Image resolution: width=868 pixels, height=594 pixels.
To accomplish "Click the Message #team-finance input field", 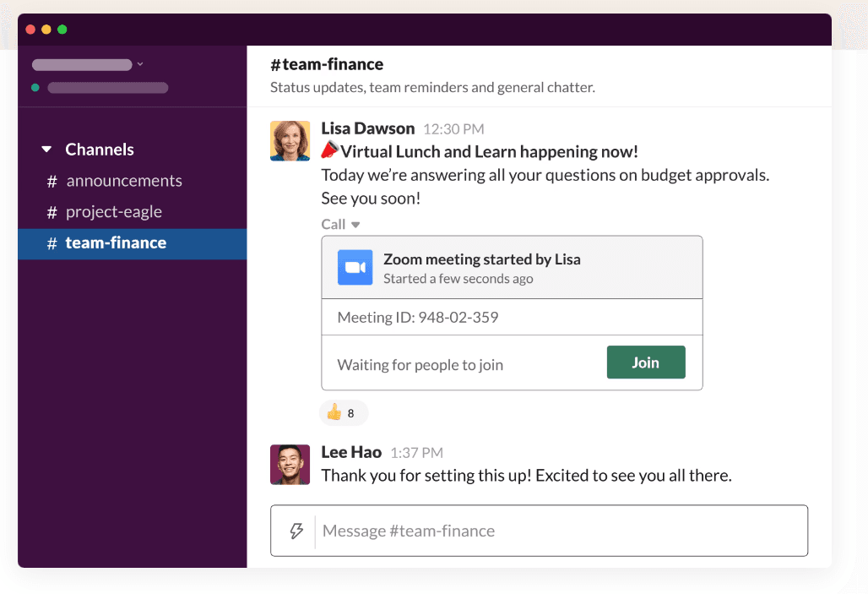I will (x=557, y=531).
